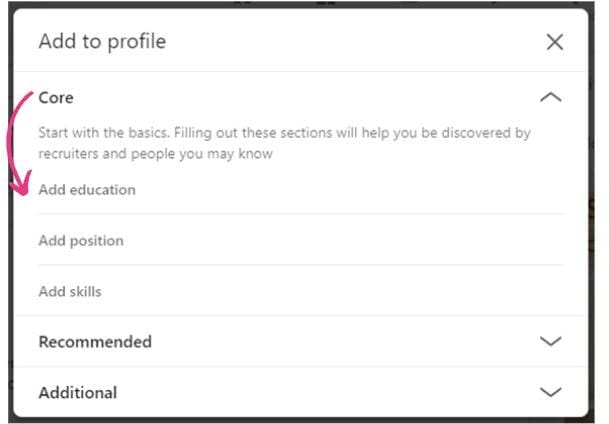Click the dark backdrop above the dialog
This screenshot has height=424, width=609.
300,3
